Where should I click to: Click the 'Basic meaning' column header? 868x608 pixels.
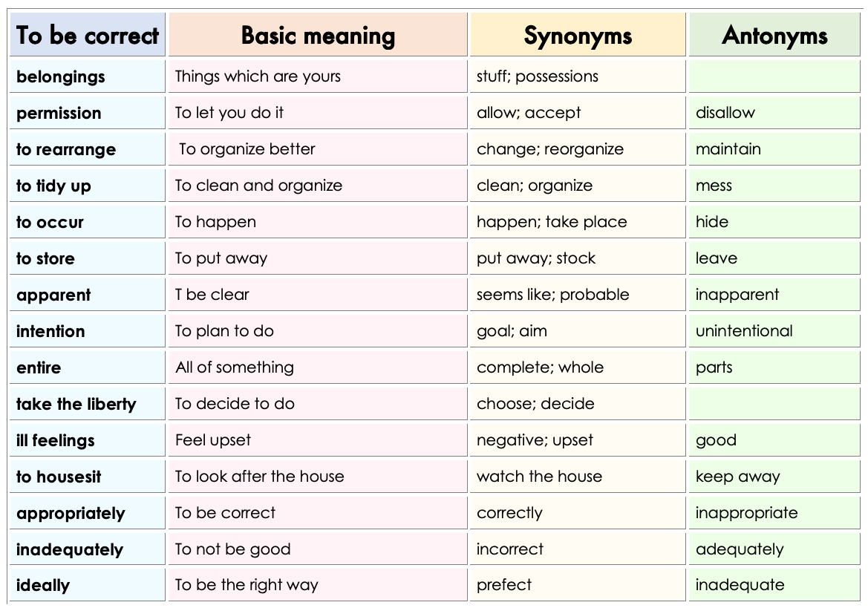coord(318,34)
